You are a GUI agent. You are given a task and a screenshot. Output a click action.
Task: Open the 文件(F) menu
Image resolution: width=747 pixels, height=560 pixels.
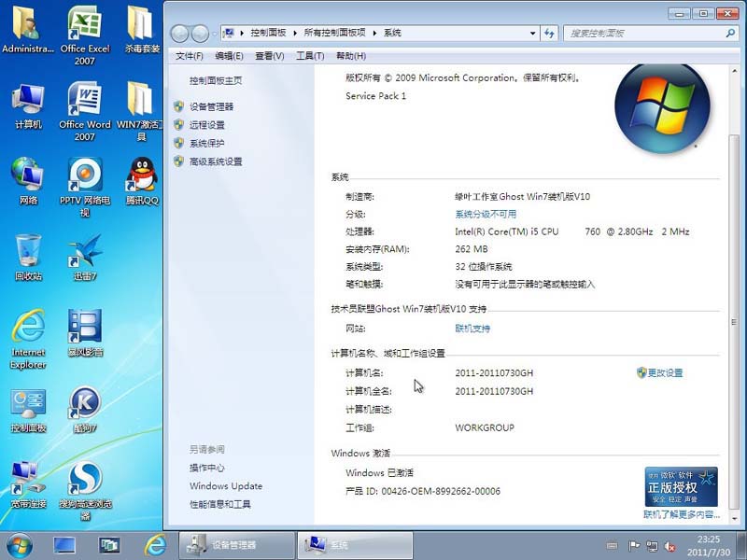point(189,56)
